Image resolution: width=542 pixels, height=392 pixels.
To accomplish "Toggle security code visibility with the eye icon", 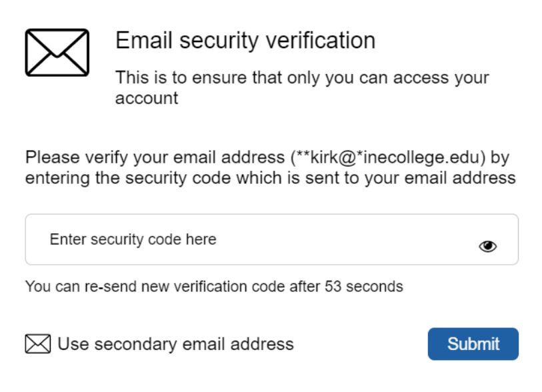I will tap(487, 246).
